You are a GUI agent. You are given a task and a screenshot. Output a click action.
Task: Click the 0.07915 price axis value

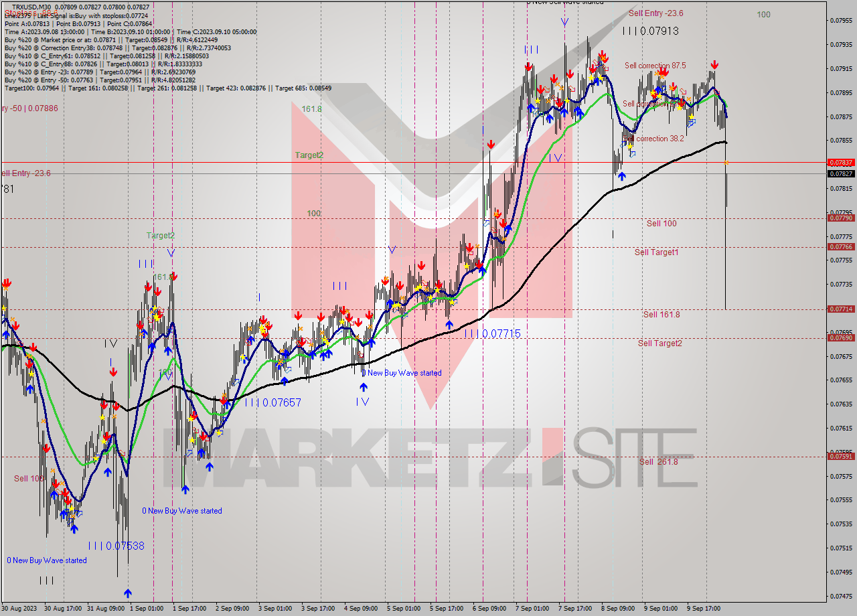841,68
